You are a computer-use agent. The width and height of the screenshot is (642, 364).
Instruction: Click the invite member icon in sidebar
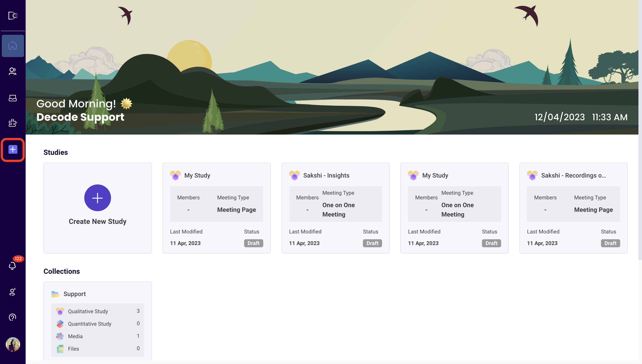click(12, 292)
